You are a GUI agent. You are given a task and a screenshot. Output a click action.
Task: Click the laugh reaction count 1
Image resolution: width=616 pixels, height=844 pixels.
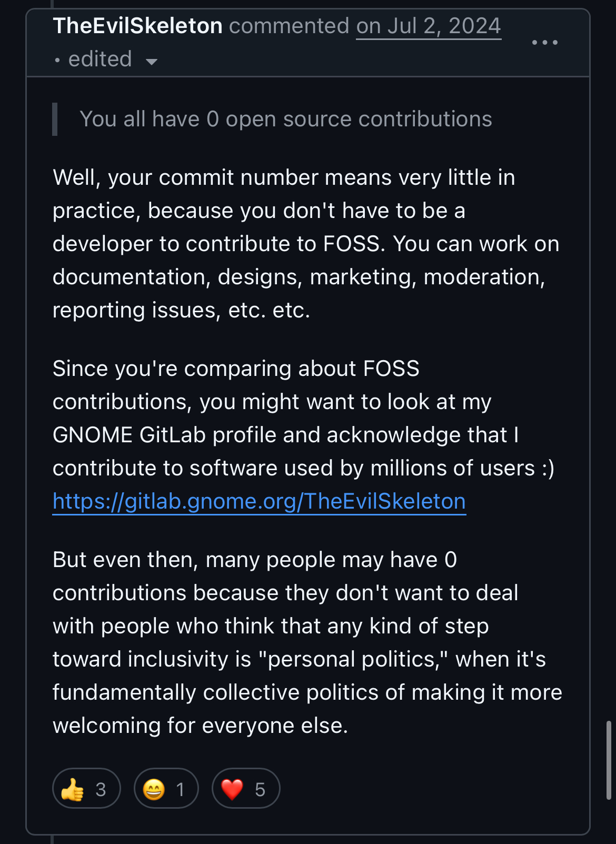coord(180,789)
